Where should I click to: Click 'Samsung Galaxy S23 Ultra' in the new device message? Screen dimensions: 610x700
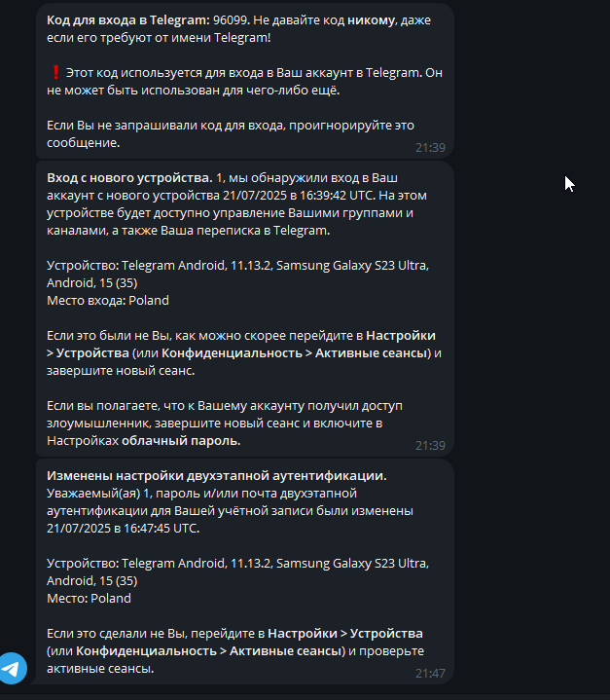point(352,266)
